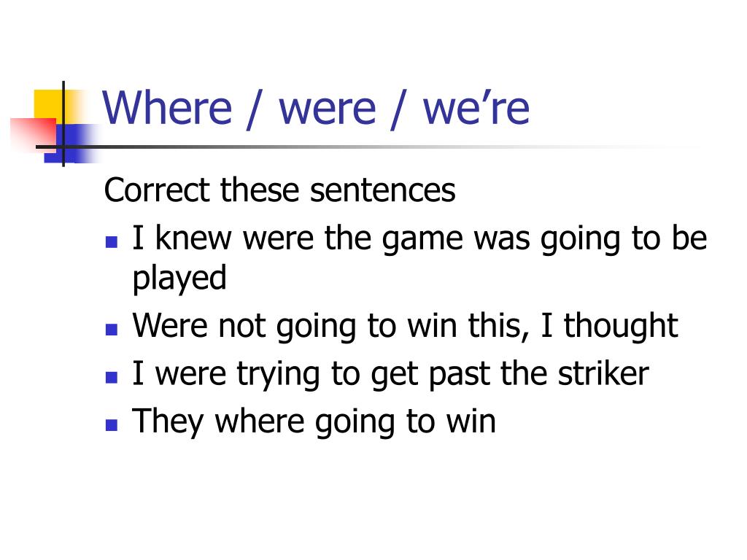Click the word 'Where' in title
Viewport: 747px width, 560px height.
pyautogui.click(x=167, y=108)
